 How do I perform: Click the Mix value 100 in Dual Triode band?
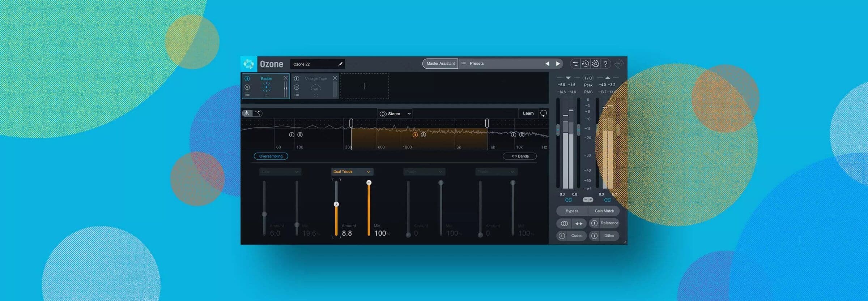pyautogui.click(x=380, y=233)
